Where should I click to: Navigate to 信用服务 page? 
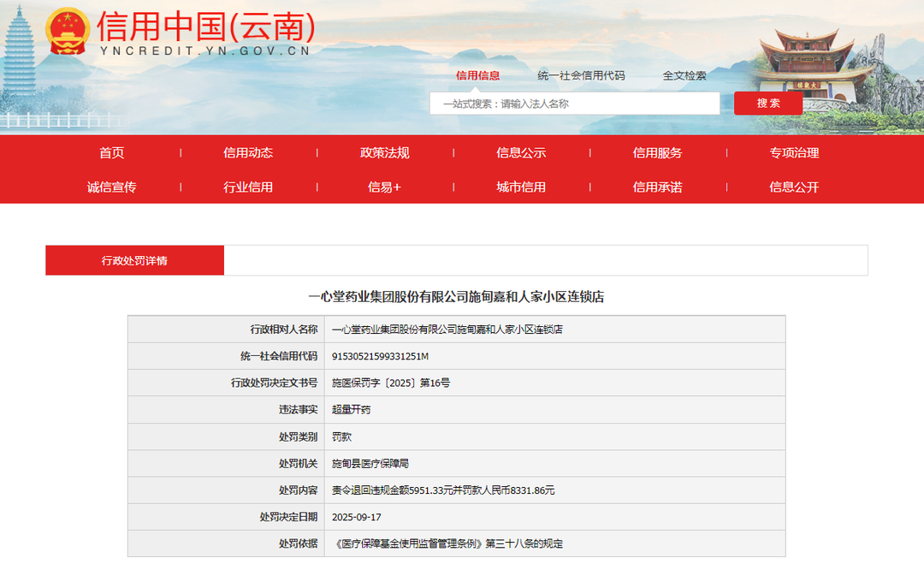658,152
